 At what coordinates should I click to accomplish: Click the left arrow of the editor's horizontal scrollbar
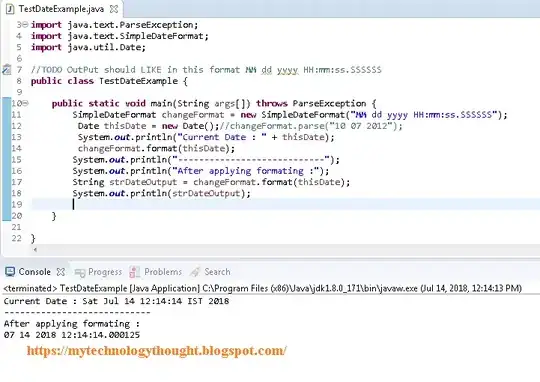pyautogui.click(x=35, y=249)
